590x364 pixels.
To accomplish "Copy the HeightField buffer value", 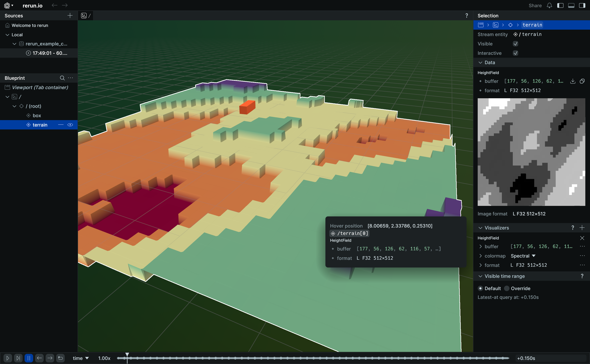I will [x=582, y=81].
